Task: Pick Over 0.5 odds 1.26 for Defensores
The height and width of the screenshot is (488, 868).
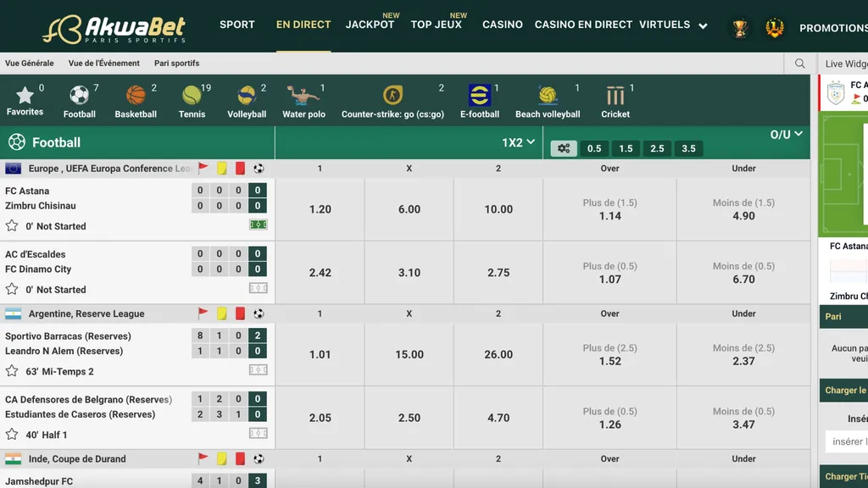Action: point(609,418)
